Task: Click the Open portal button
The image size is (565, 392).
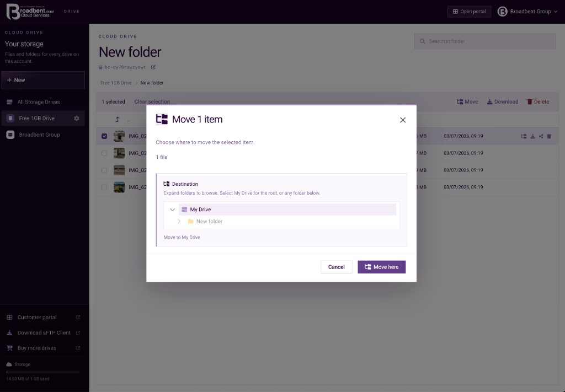Action: [x=469, y=12]
